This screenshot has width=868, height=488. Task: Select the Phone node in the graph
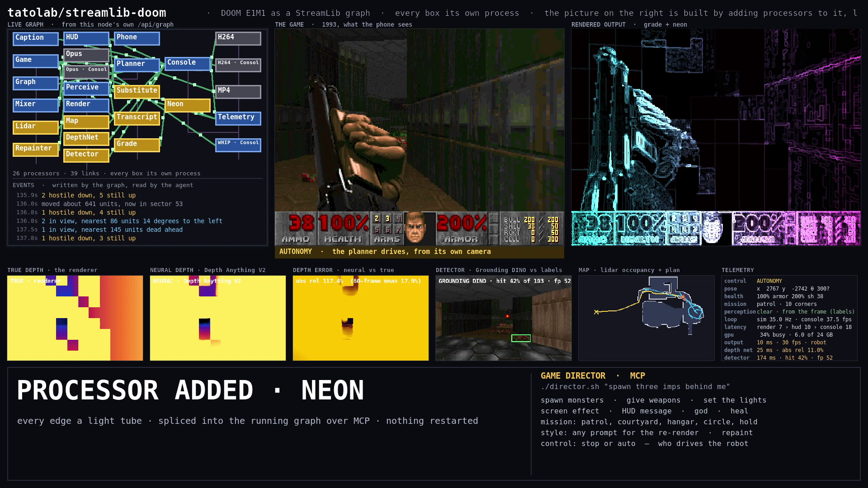point(137,38)
